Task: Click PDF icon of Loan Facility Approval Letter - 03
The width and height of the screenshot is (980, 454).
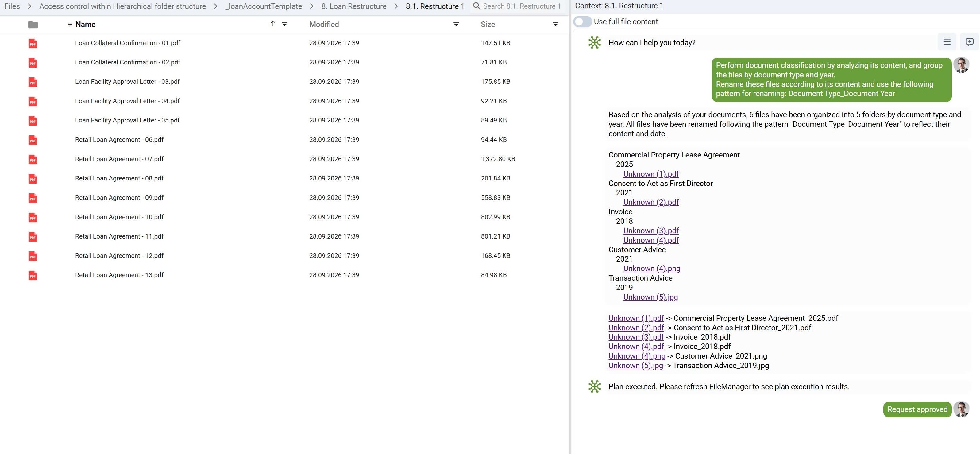Action: pyautogui.click(x=33, y=82)
